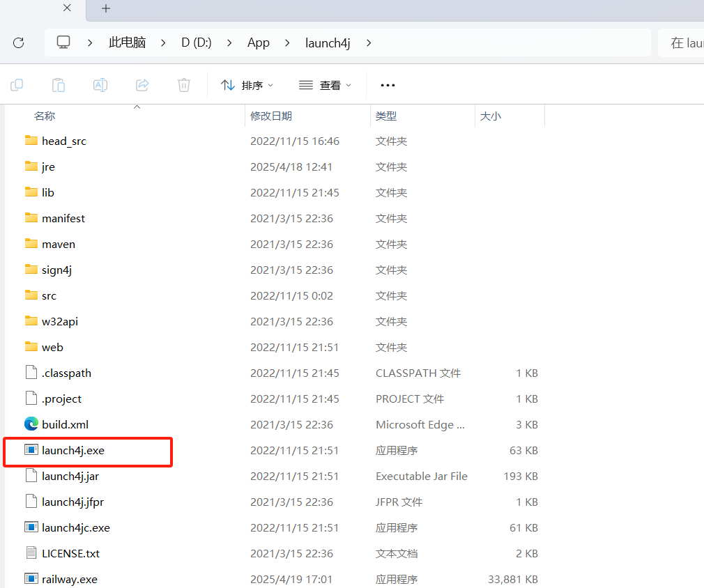The width and height of the screenshot is (704, 588).
Task: Select the file name launch4jc.exe
Action: coord(76,528)
